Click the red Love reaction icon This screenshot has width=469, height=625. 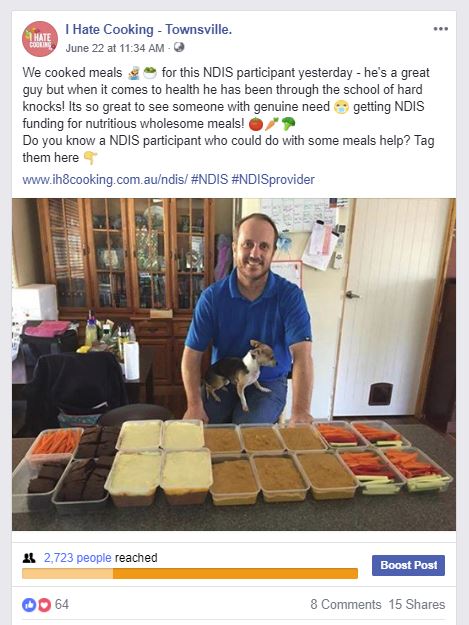[x=44, y=605]
